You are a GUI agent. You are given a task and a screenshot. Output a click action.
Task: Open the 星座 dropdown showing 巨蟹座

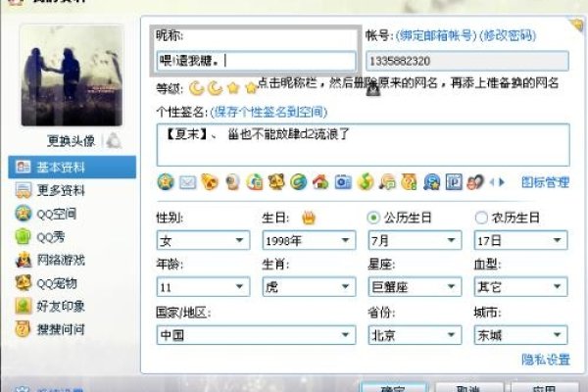(x=415, y=287)
